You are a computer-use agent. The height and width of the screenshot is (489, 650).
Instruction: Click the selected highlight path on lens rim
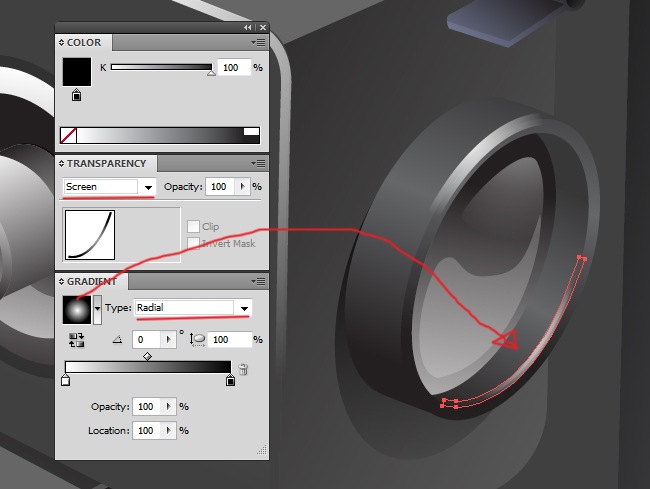pos(542,348)
